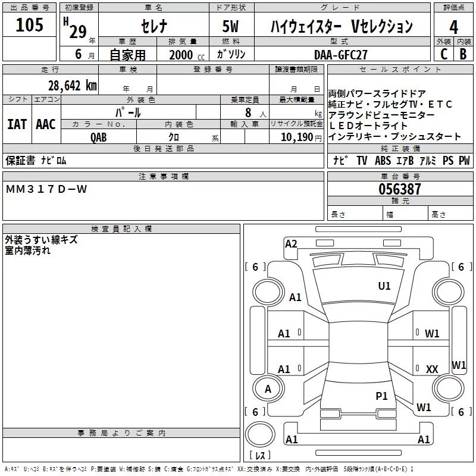Click PS in the 純正装備 row
The width and height of the screenshot is (476, 476).
pos(448,160)
